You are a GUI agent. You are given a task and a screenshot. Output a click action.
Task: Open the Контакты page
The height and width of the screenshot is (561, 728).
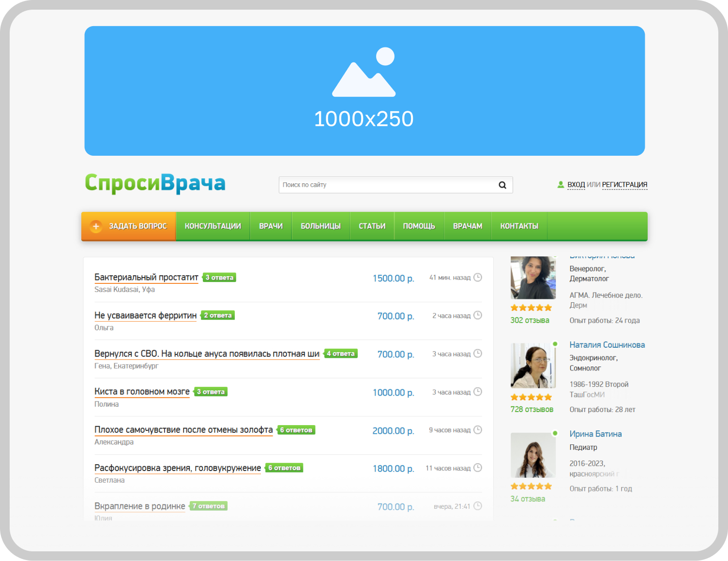click(519, 226)
